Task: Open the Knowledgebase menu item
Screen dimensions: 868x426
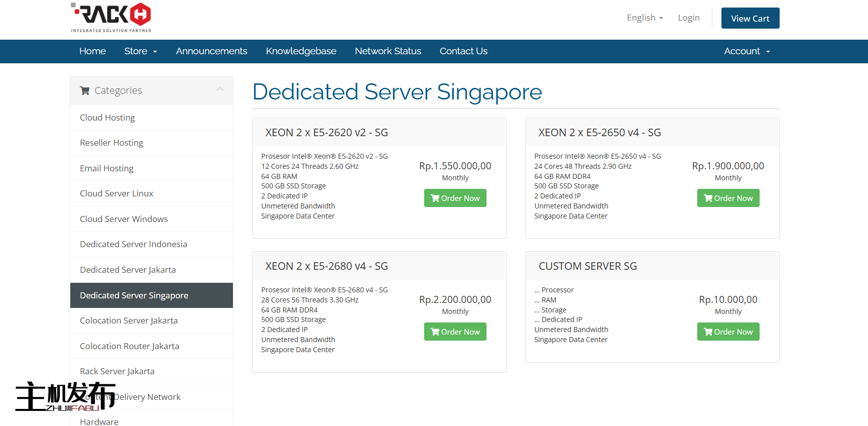Action: point(301,51)
